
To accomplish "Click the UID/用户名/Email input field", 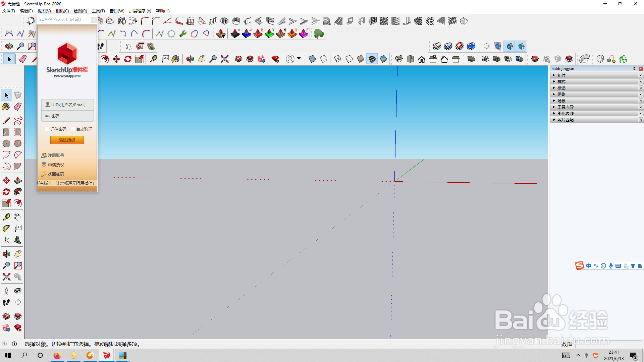I will (68, 105).
